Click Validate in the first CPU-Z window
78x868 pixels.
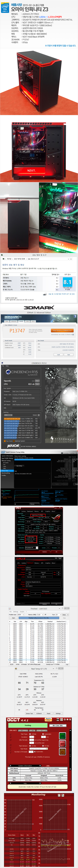45,552
